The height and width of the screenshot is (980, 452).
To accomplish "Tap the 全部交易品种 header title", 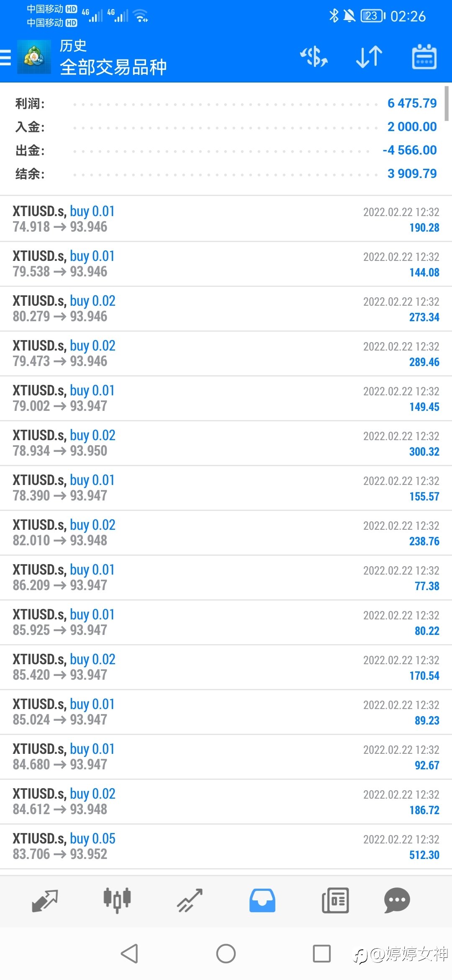I will tap(113, 67).
